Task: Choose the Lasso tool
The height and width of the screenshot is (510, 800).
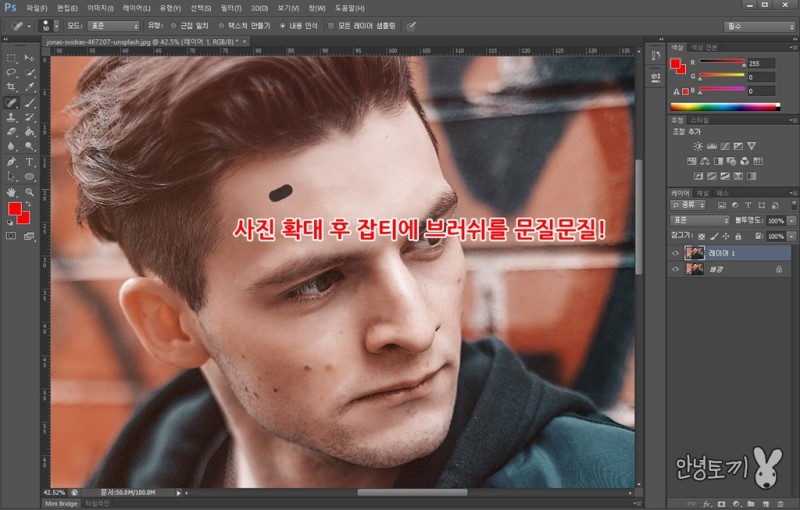Action: click(11, 73)
